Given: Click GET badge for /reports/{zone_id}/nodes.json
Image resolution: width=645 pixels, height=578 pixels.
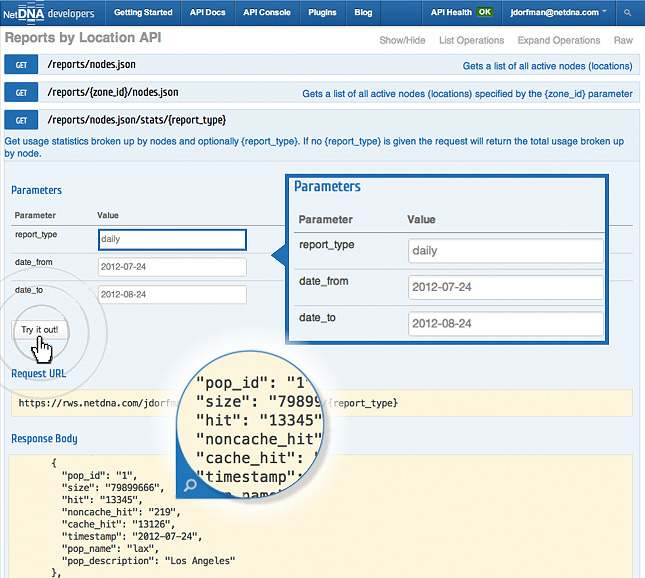Looking at the screenshot, I should [x=21, y=92].
